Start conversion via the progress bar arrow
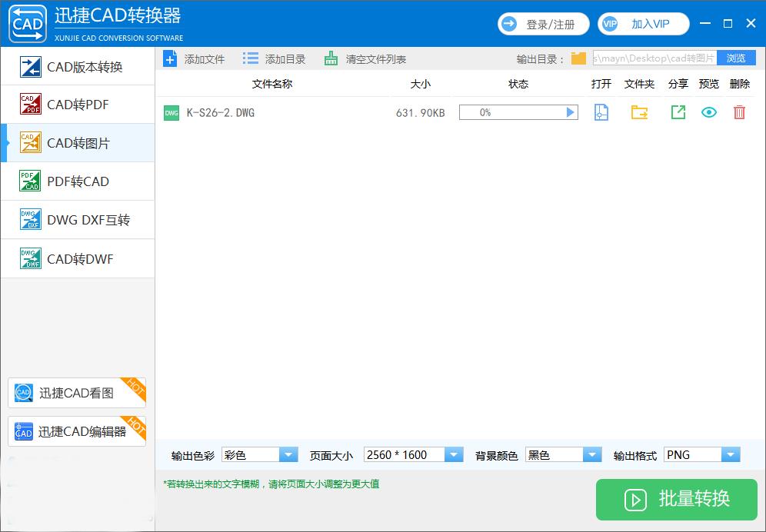Image resolution: width=766 pixels, height=532 pixels. coord(570,112)
